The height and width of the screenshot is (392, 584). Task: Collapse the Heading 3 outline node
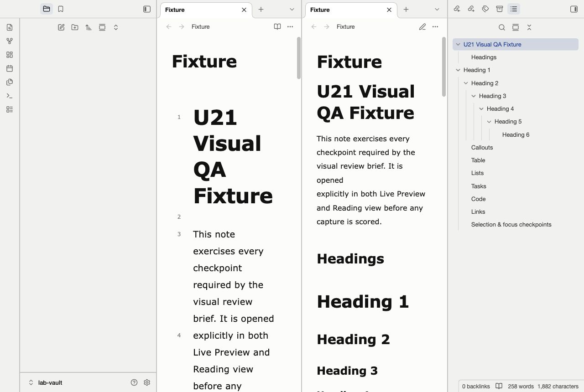pos(474,96)
